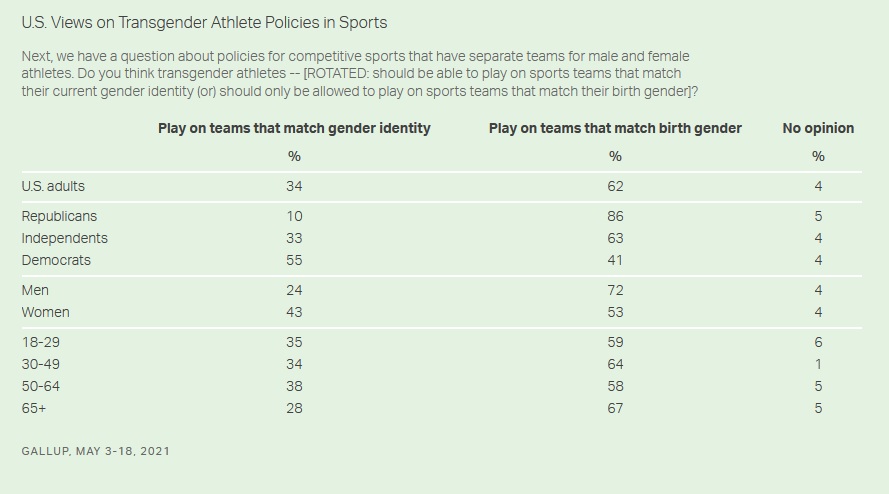The width and height of the screenshot is (889, 494).
Task: Click the "Play on teams that match gender identity" header
Action: [x=294, y=128]
